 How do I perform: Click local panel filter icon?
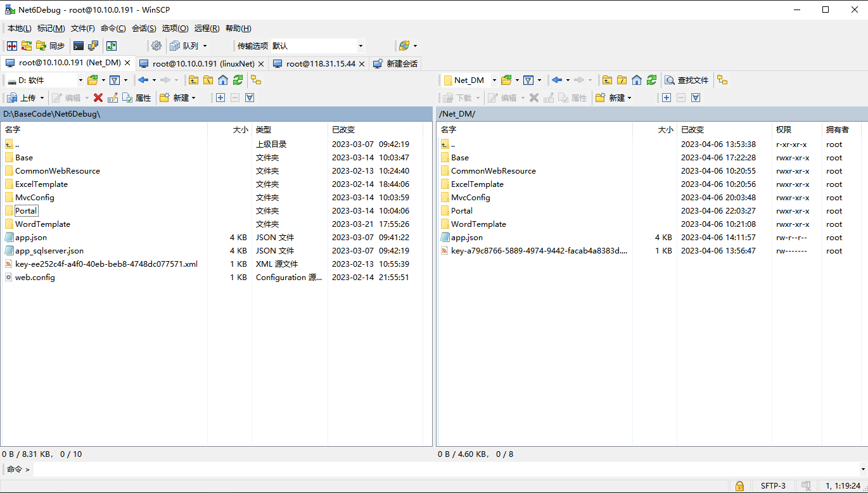[115, 80]
